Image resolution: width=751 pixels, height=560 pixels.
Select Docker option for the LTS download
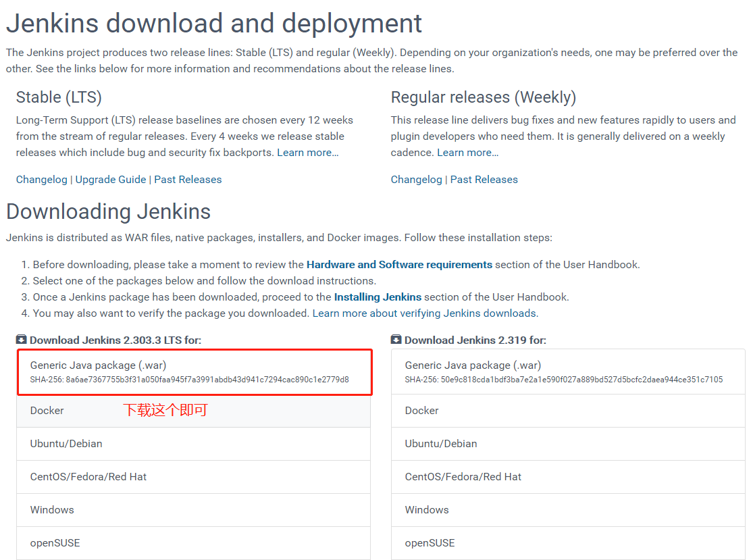coord(47,410)
